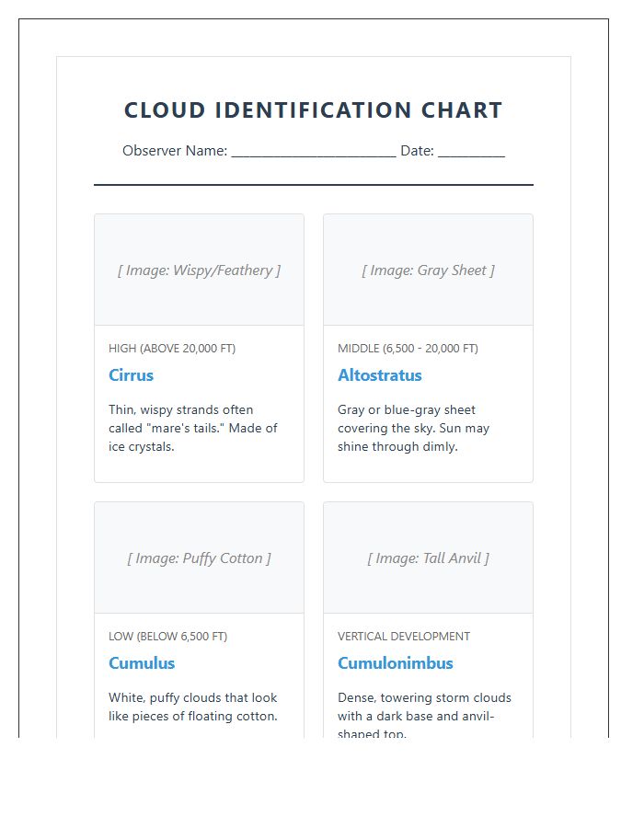
Task: Click the Cumulonimbus heading
Action: (396, 662)
